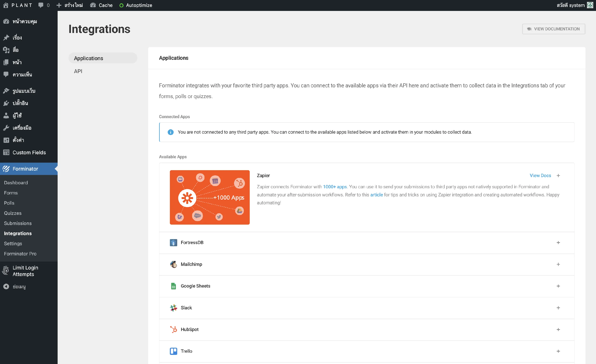Screen dimensions: 596x364
Task: Expand the Trello row plus sign
Action: (x=558, y=351)
